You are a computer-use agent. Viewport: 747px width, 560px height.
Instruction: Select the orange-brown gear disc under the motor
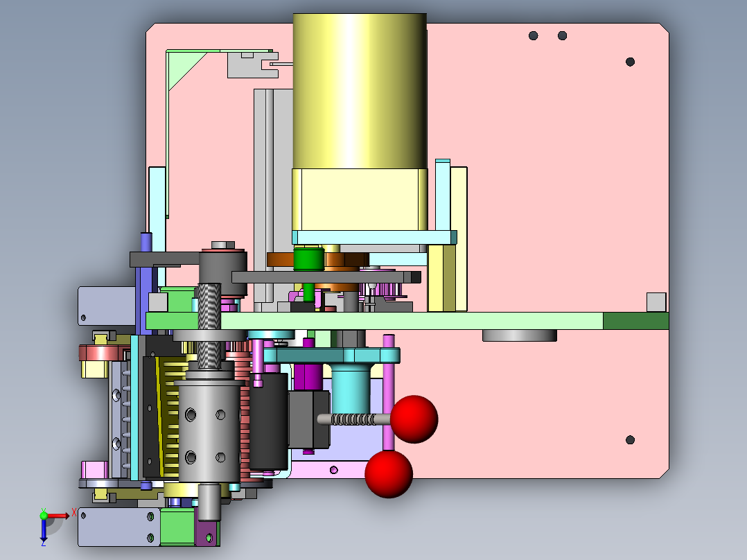(x=318, y=259)
